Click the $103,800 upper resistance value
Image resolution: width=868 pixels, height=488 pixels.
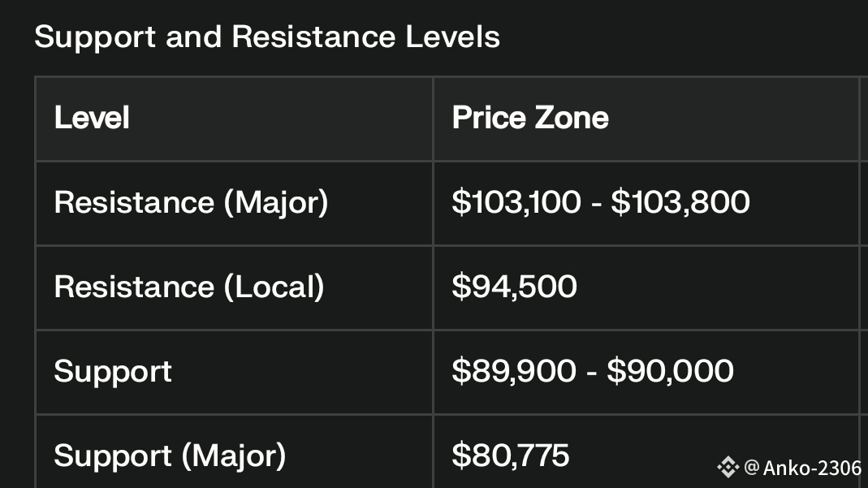(680, 202)
